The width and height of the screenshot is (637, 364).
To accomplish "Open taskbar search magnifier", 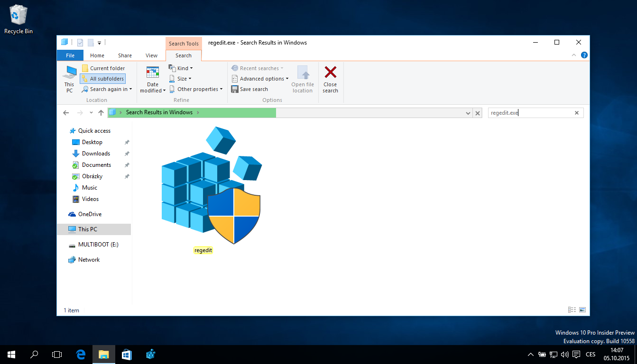I will pyautogui.click(x=34, y=354).
